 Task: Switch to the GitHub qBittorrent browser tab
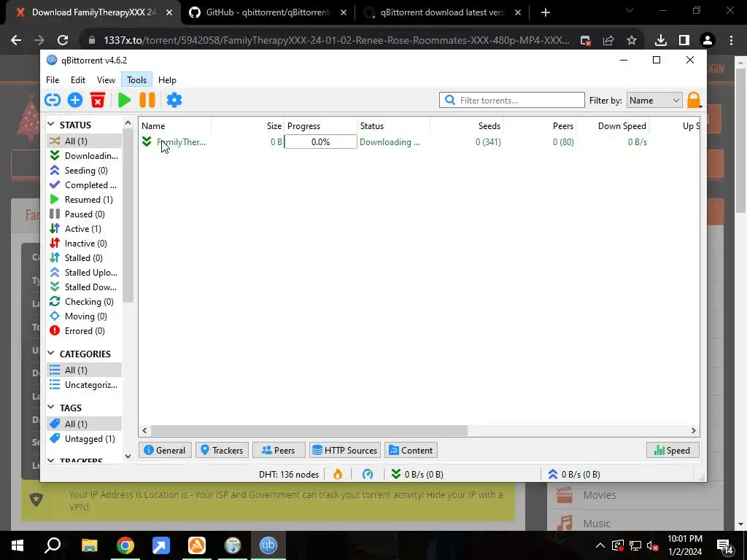click(x=268, y=12)
